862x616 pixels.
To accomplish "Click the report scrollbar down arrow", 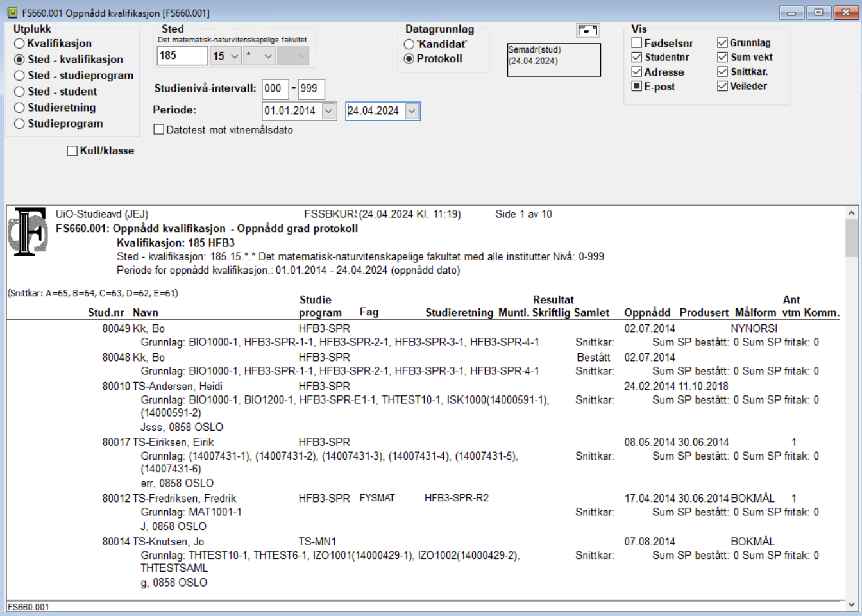I will tap(852, 604).
